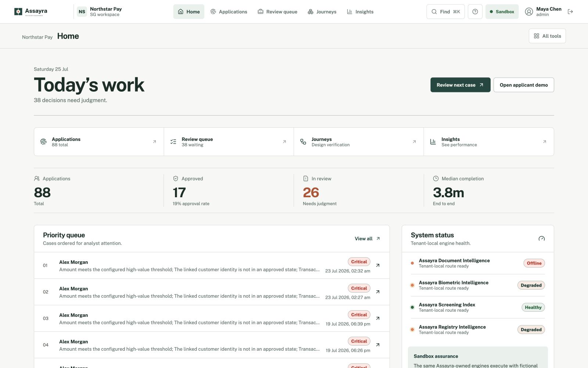Viewport: 588px width, 368px height.
Task: Open the Insights nav tab
Action: [360, 12]
